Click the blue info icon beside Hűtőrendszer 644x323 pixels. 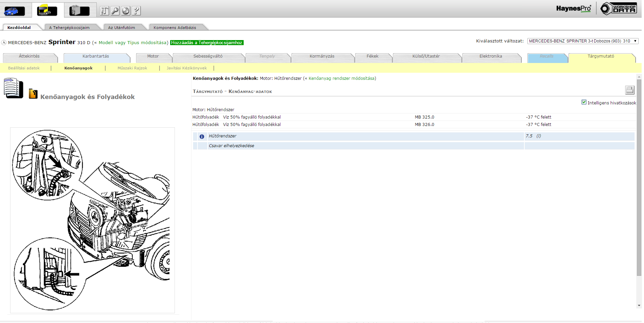[x=202, y=136]
